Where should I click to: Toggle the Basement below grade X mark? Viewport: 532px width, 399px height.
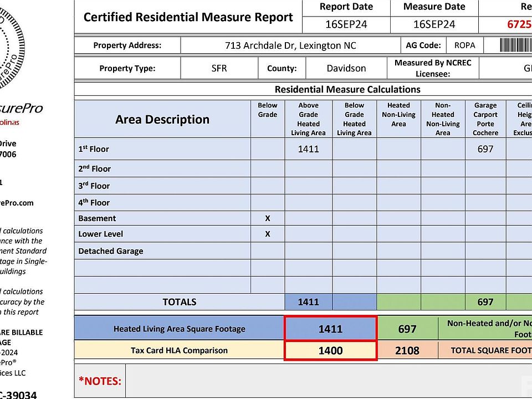268,218
